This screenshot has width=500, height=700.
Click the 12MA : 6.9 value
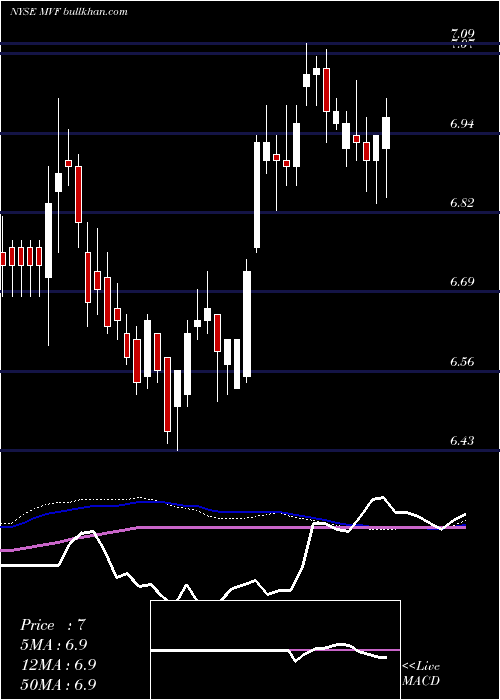point(58,665)
